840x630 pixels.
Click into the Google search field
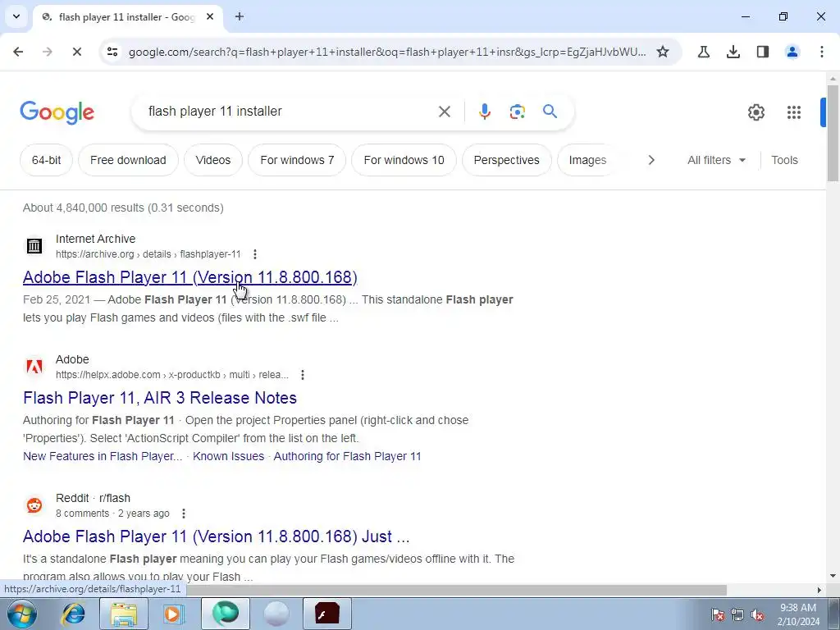tap(290, 112)
